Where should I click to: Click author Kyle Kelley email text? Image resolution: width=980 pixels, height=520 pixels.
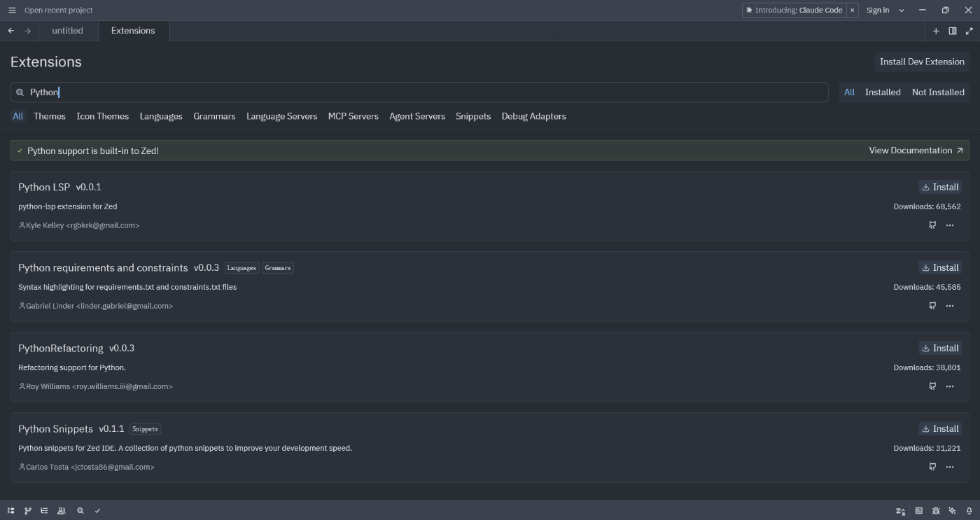83,225
